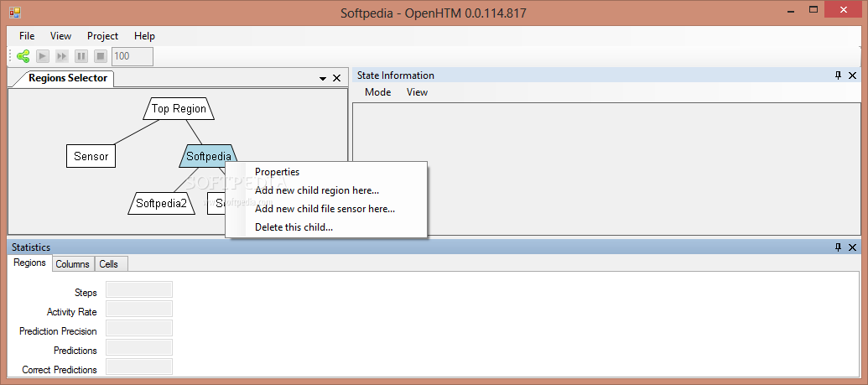
Task: Select the Top Region node
Action: pos(179,108)
